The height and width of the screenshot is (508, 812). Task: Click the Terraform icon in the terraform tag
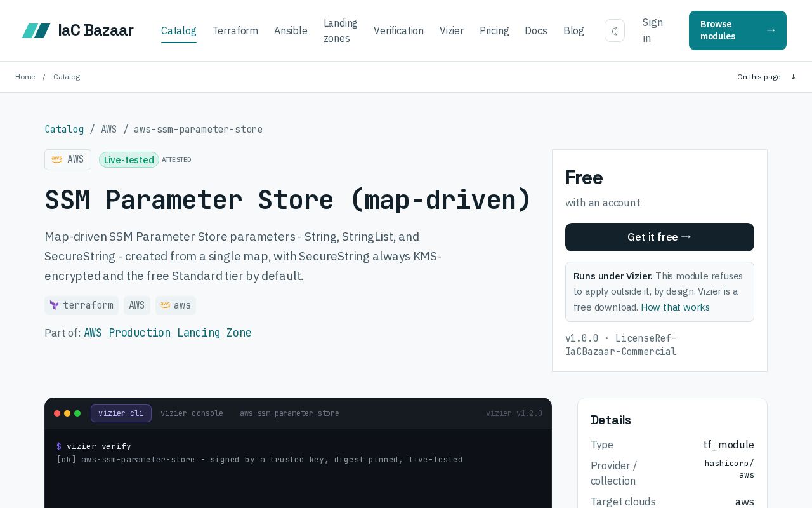[55, 305]
